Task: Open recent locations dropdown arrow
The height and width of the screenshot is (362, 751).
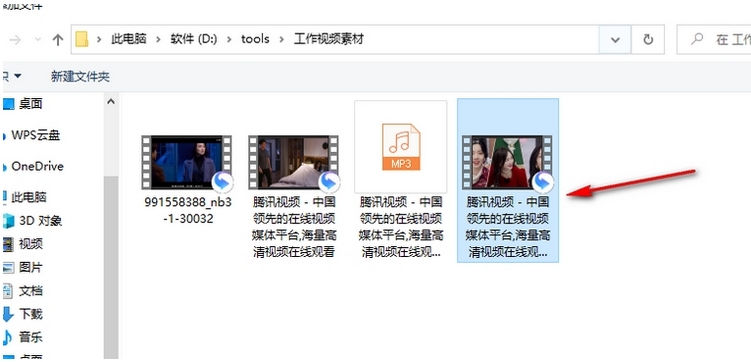Action: 38,40
